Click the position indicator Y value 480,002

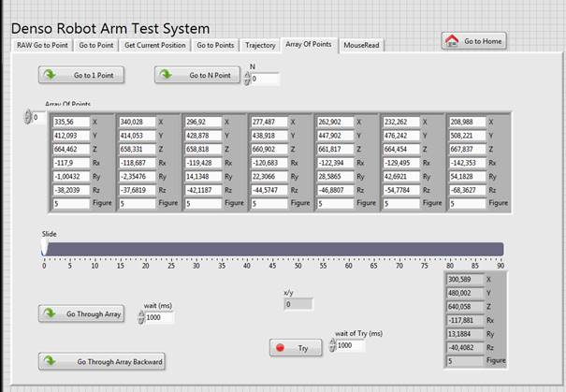465,293
